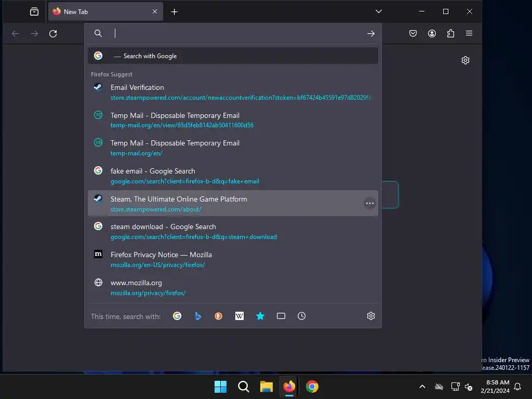The image size is (532, 399).
Task: Open the Firefox application menu
Action: pos(469,33)
